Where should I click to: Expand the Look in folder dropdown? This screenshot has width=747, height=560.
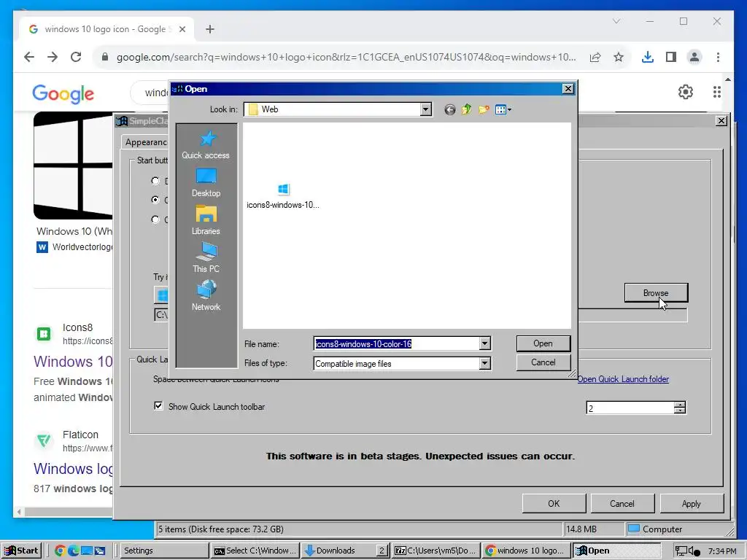pyautogui.click(x=426, y=109)
